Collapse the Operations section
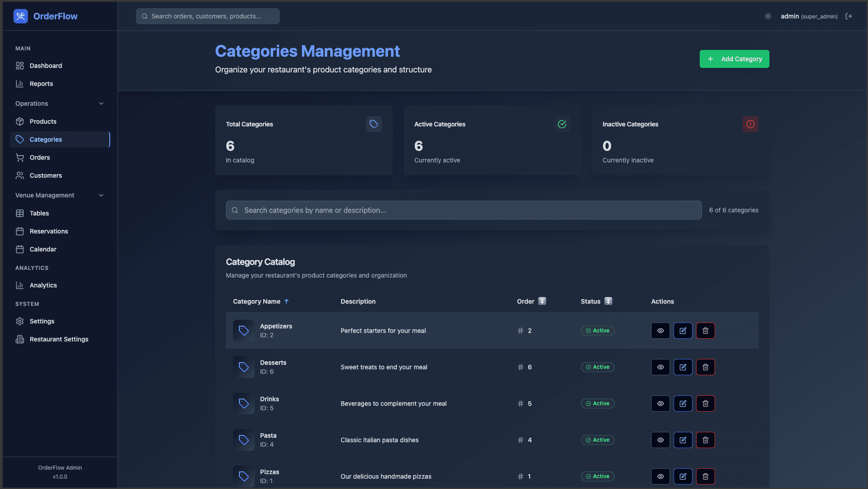The image size is (868, 489). (101, 103)
